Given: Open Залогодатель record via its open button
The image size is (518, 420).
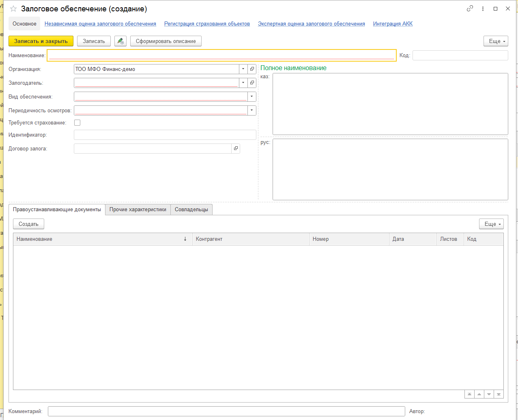Looking at the screenshot, I should click(252, 83).
